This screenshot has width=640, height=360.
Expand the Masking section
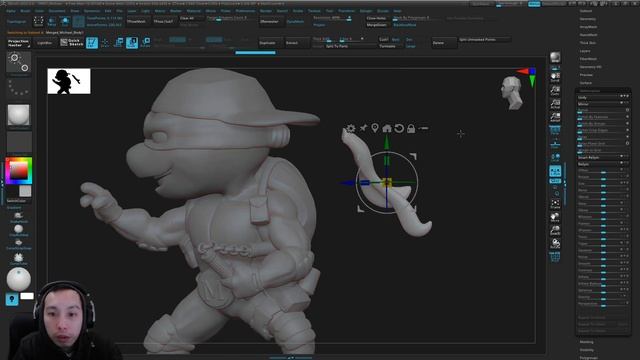pos(587,342)
